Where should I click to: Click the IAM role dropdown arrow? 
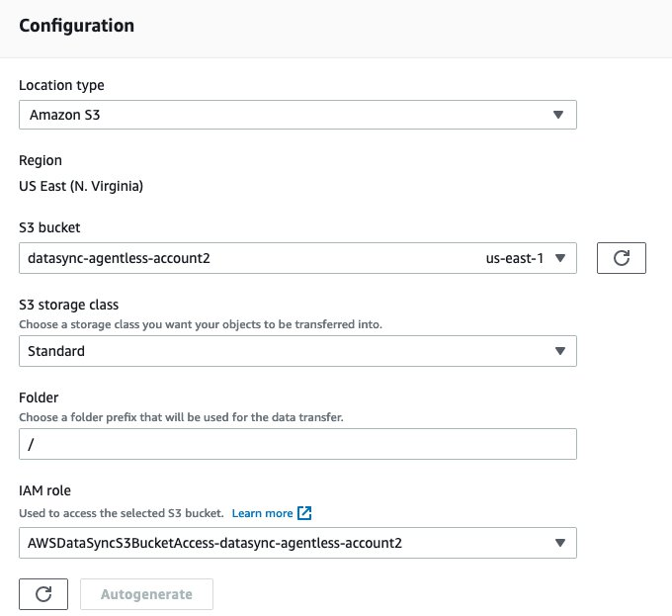[x=559, y=543]
